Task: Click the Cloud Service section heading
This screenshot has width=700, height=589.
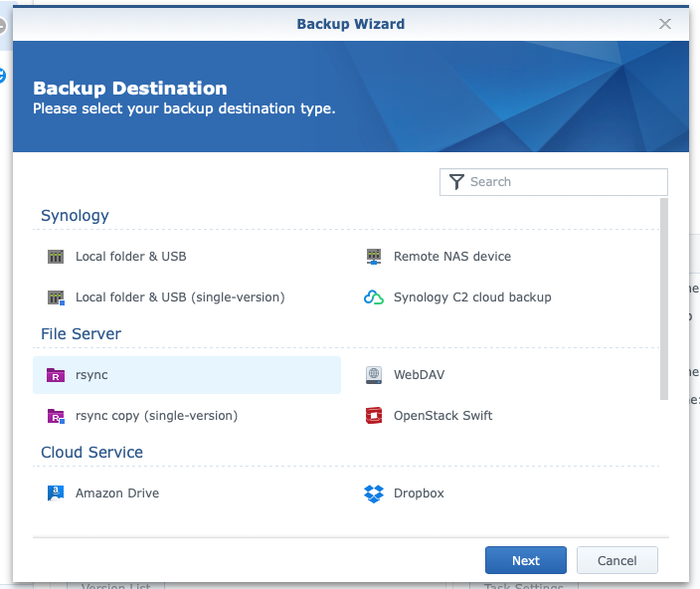Action: coord(91,453)
